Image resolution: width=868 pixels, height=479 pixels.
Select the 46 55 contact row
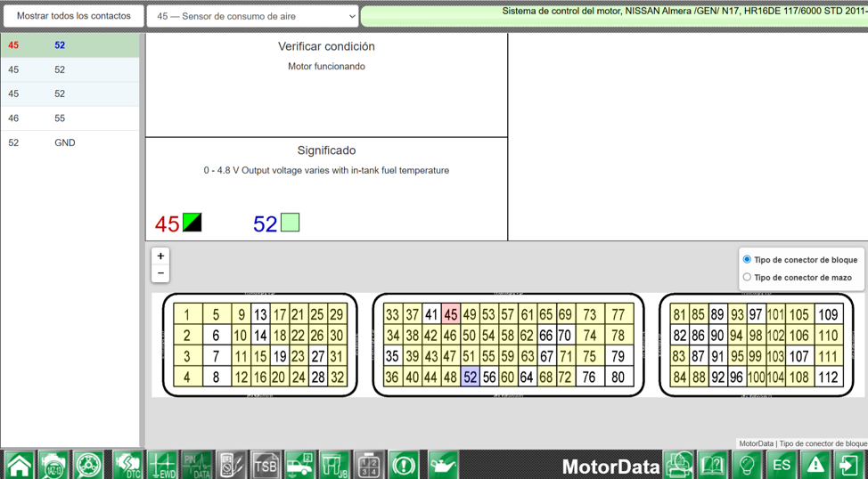pyautogui.click(x=70, y=118)
